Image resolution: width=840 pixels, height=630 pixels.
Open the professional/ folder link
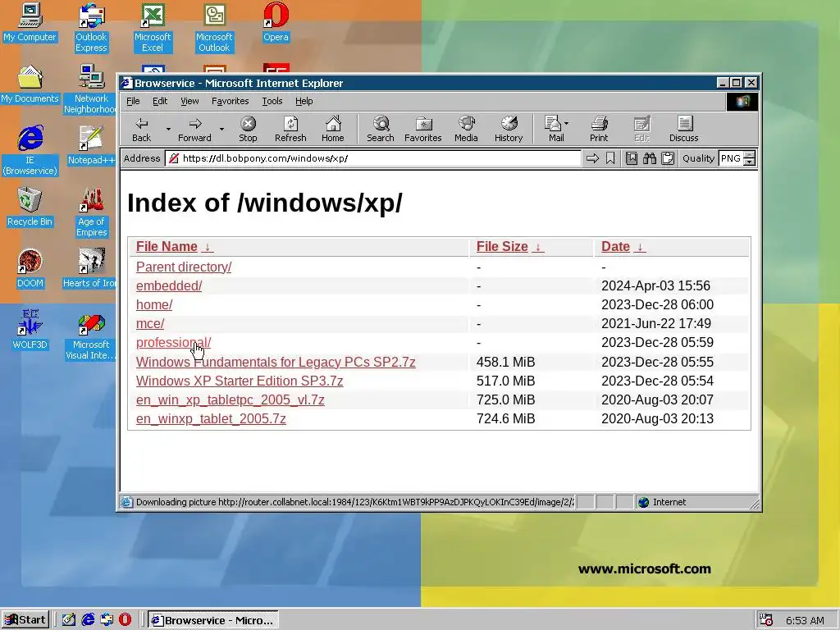coord(174,342)
